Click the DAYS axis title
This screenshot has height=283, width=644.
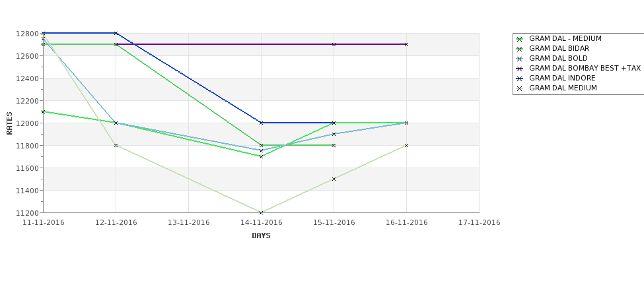coord(261,236)
